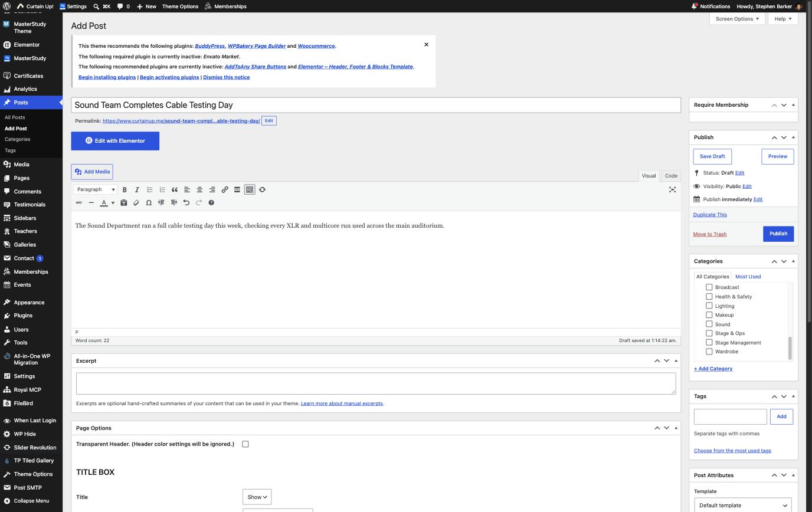Click the undo icon in toolbar
This screenshot has width=812, height=512.
click(186, 203)
